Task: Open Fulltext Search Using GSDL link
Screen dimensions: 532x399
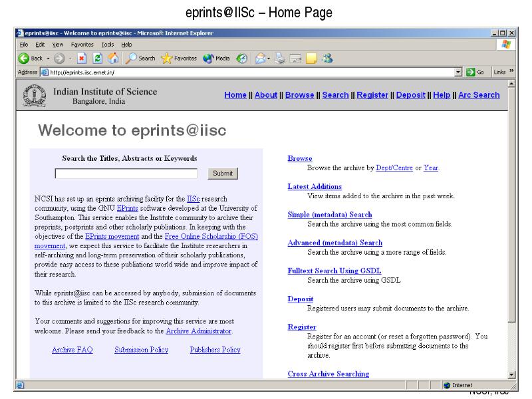Action: click(334, 271)
